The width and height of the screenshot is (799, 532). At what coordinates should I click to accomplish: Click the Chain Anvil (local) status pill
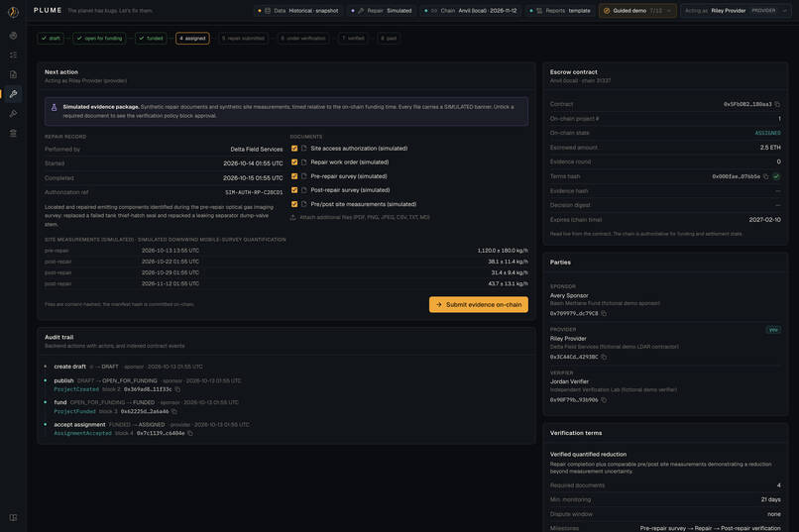pyautogui.click(x=469, y=11)
